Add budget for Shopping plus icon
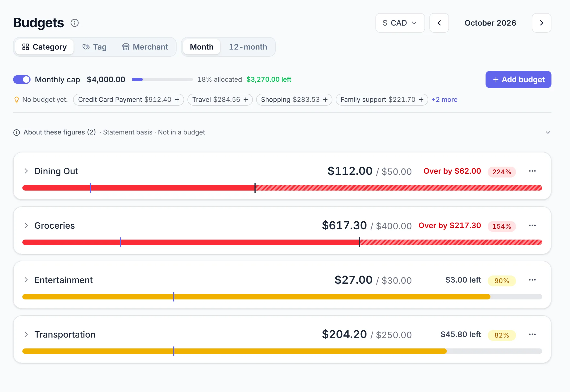The width and height of the screenshot is (570, 392). click(325, 100)
